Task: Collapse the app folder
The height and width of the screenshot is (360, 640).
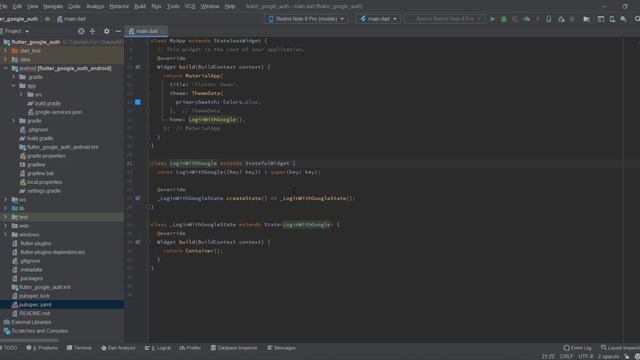Action: [x=13, y=86]
